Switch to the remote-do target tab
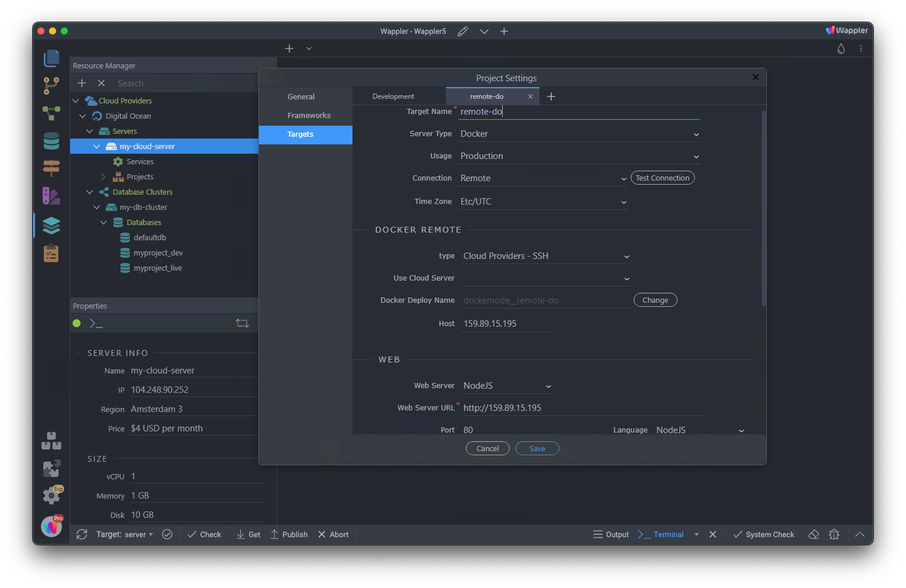The image size is (906, 588). 487,96
